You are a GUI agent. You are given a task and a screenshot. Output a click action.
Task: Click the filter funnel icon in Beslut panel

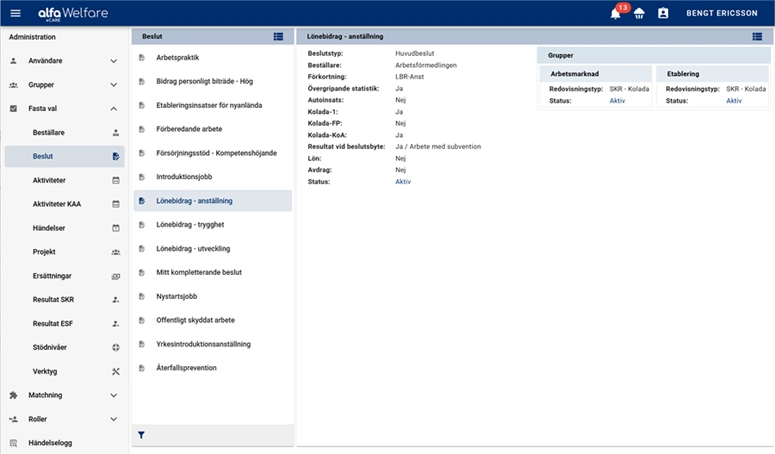[141, 435]
